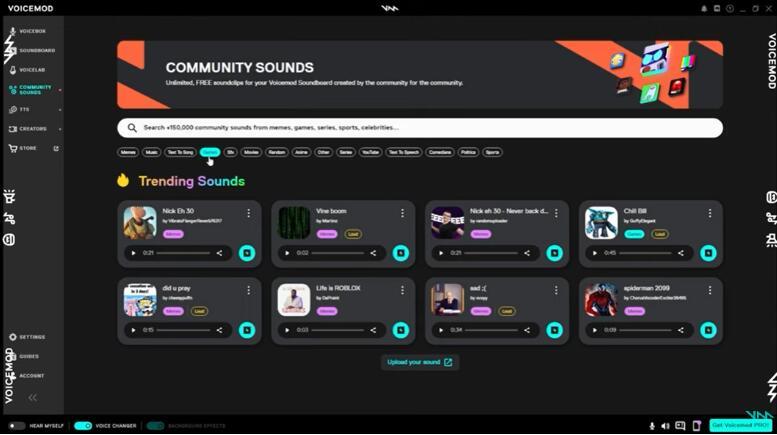The image size is (777, 435).
Task: Toggle the Background Effects switch
Action: (x=155, y=426)
